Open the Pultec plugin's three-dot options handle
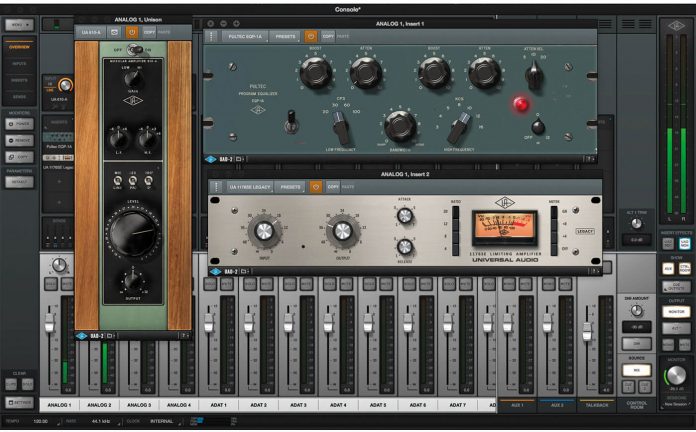This screenshot has width=696, height=432. click(x=213, y=35)
